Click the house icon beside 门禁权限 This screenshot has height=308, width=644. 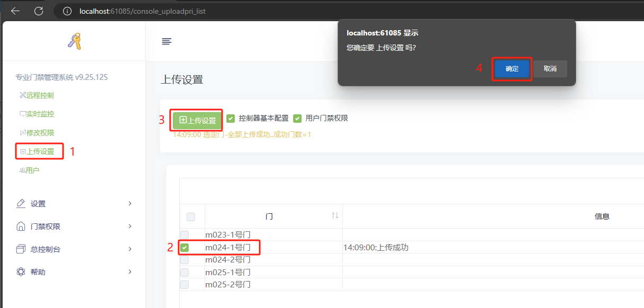21,227
